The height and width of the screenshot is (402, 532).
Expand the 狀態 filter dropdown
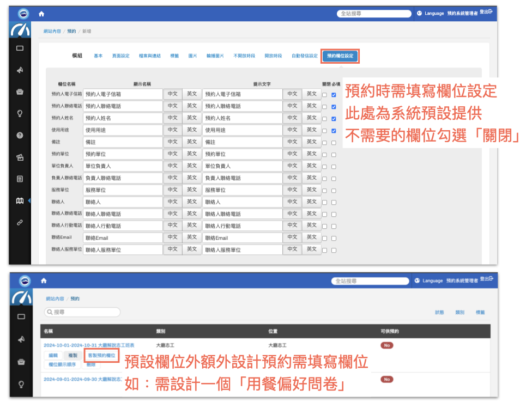click(x=439, y=313)
